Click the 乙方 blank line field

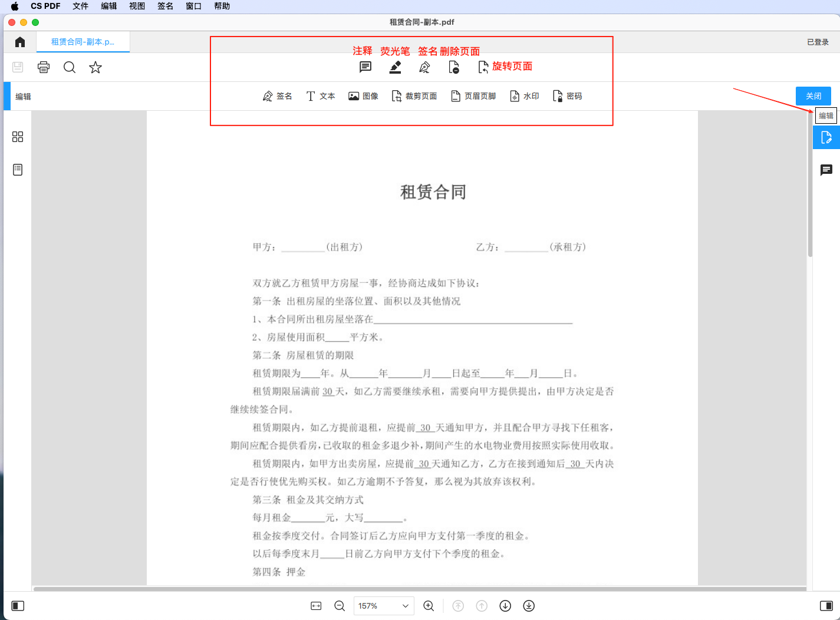(x=526, y=248)
